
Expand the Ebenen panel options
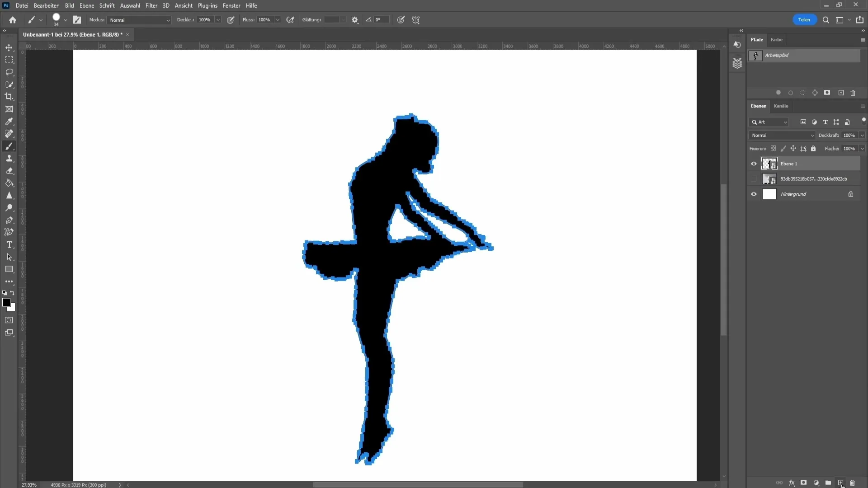pos(863,106)
